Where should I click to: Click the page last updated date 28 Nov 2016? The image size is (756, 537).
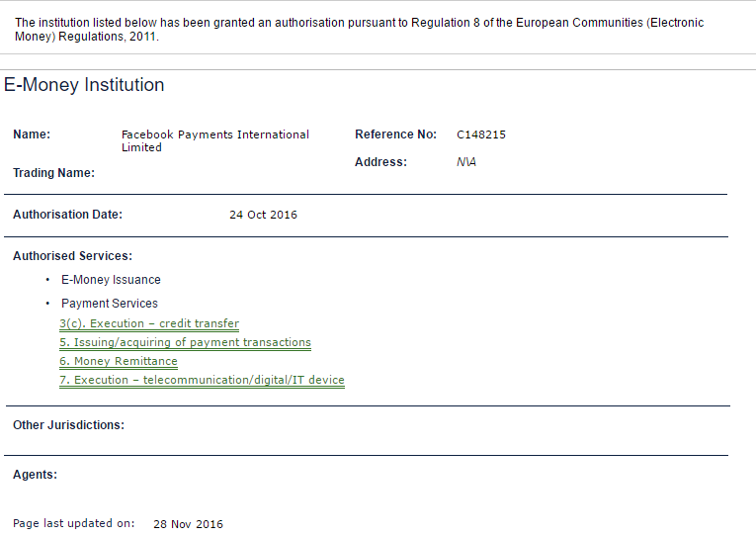(188, 524)
